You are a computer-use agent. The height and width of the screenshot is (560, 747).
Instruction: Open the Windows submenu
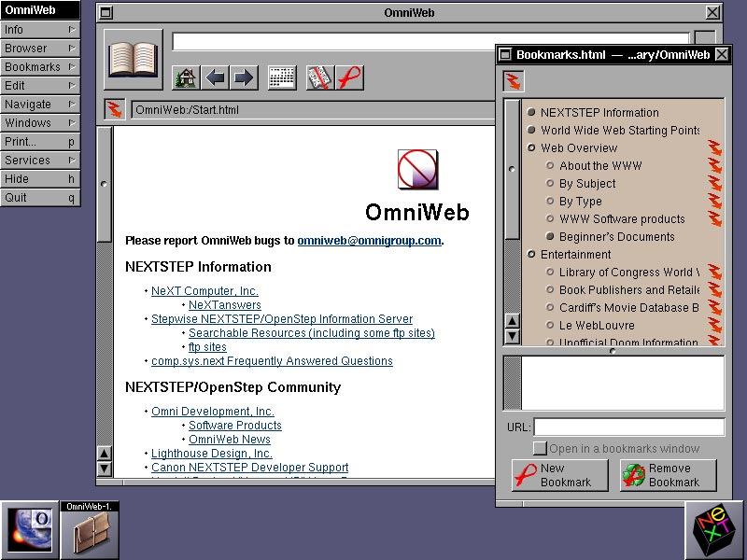[x=40, y=122]
